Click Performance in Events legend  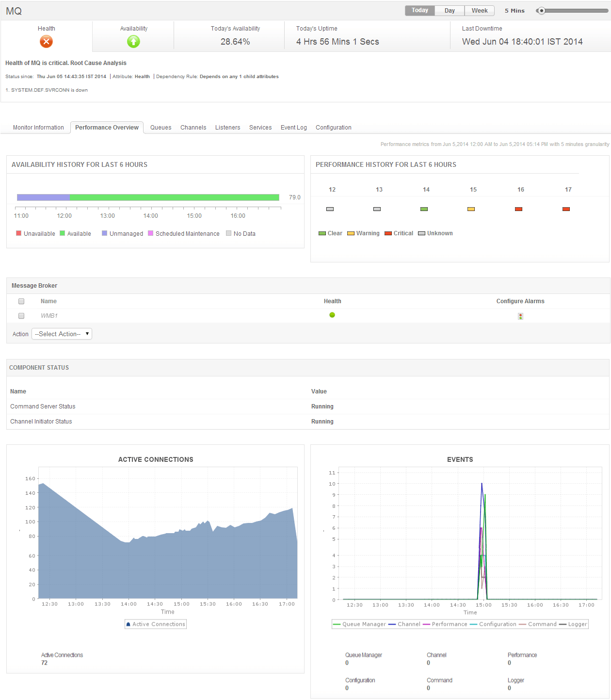click(x=445, y=624)
